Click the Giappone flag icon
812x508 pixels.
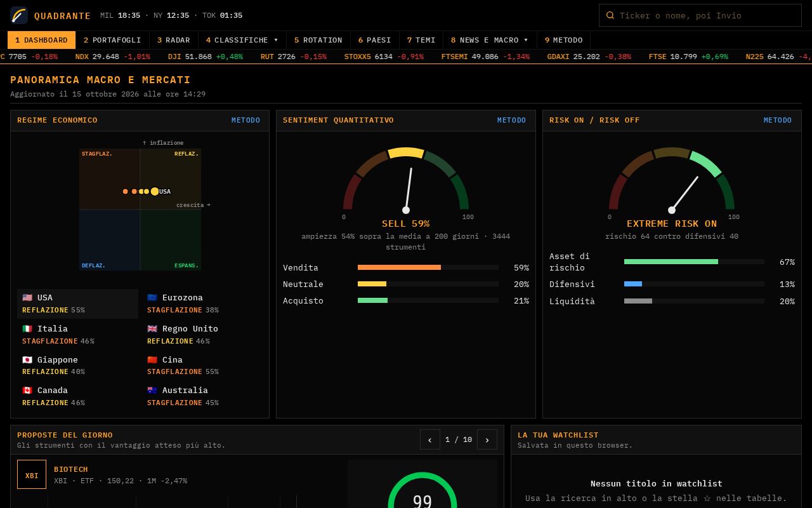click(x=27, y=360)
